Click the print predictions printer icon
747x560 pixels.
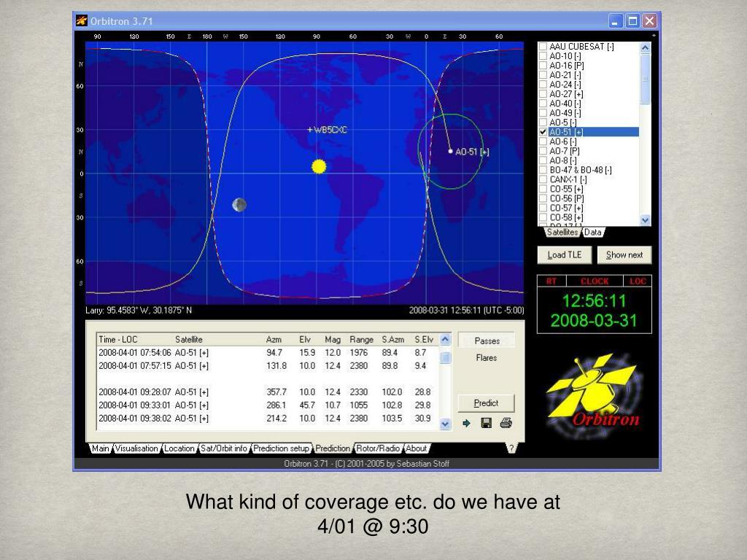(x=506, y=423)
